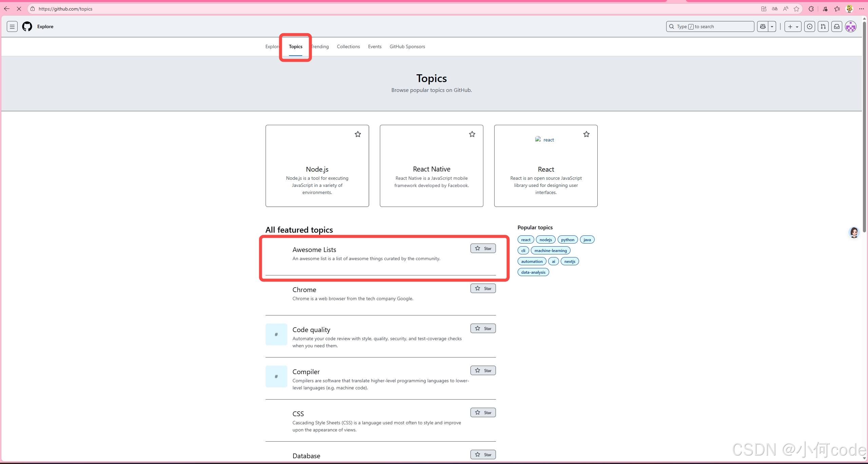This screenshot has width=868, height=464.
Task: Click the browser translate page icon
Action: [774, 9]
